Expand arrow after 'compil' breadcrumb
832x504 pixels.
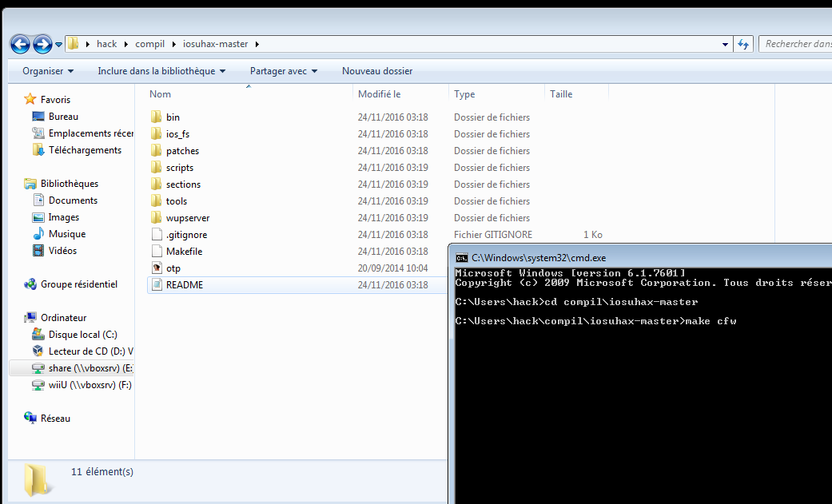173,44
